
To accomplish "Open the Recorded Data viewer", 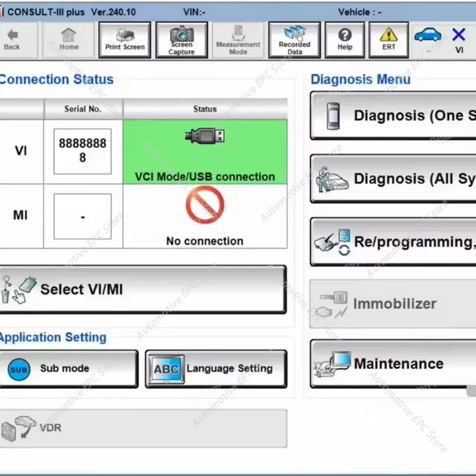I will coord(294,40).
